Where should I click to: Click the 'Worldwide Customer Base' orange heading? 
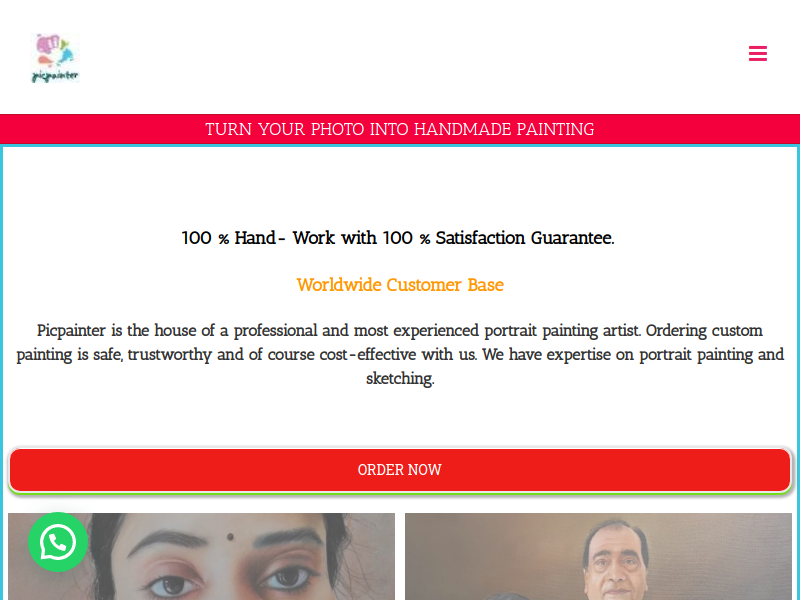pos(400,285)
